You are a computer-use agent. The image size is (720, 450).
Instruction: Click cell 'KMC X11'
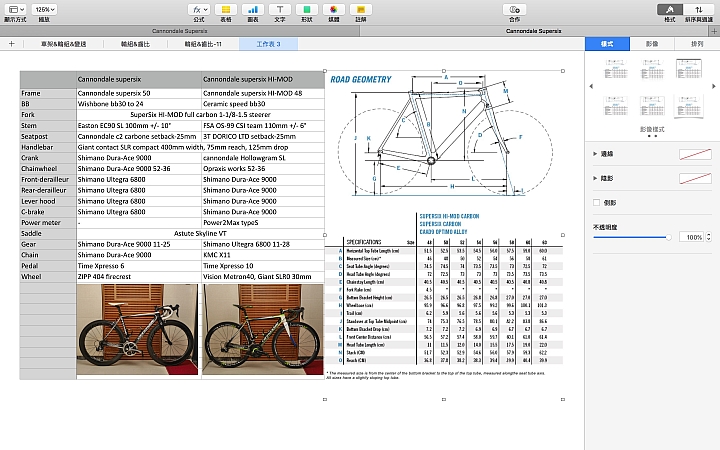(263, 255)
